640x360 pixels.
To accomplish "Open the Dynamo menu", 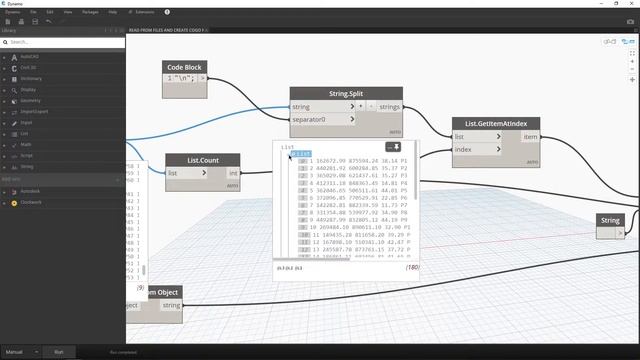I will 13,12.
